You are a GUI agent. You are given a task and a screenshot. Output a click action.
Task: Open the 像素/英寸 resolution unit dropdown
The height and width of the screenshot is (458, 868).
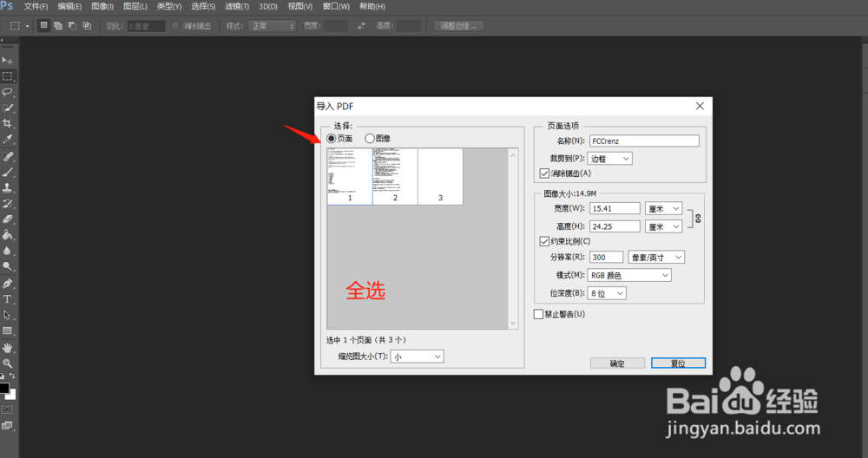pos(656,258)
